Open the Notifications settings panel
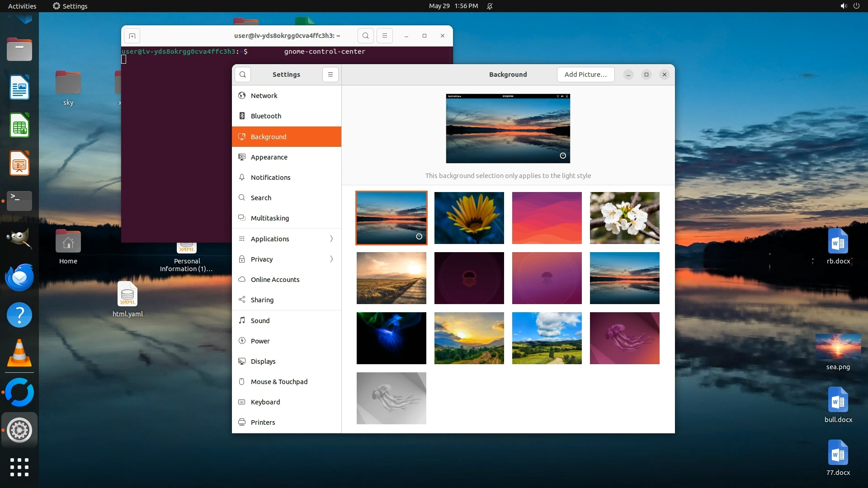Screen dimensions: 868x488 pos(270,178)
